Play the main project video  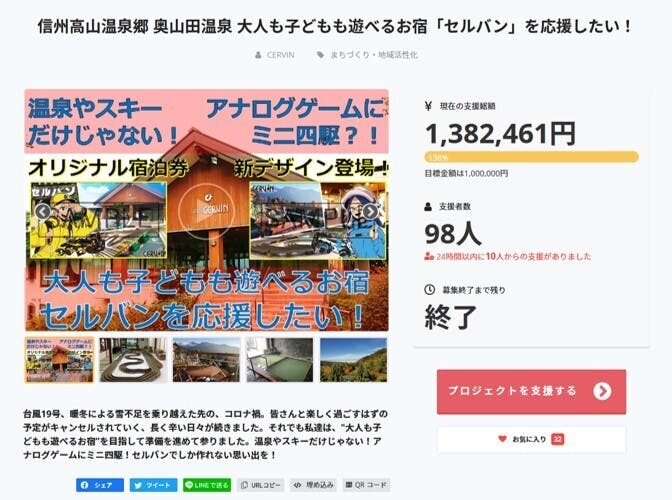pyautogui.click(x=207, y=211)
